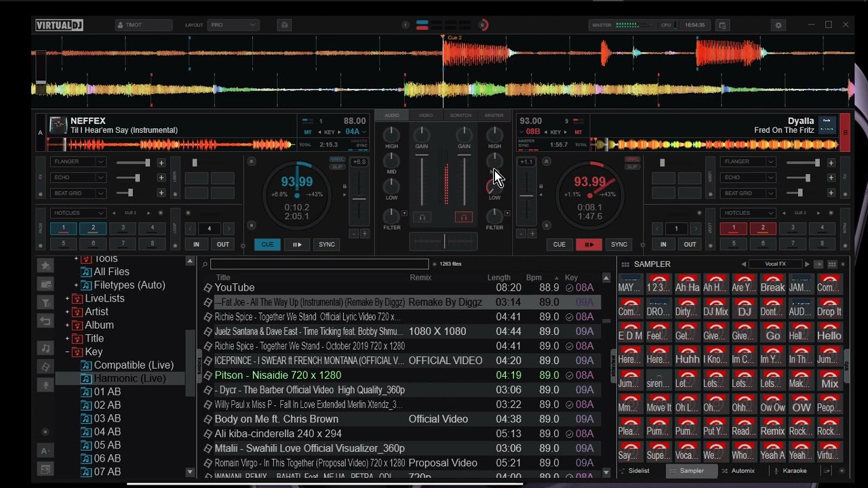Open the layout PRO dropdown
Viewport: 868px width, 488px height.
[233, 25]
